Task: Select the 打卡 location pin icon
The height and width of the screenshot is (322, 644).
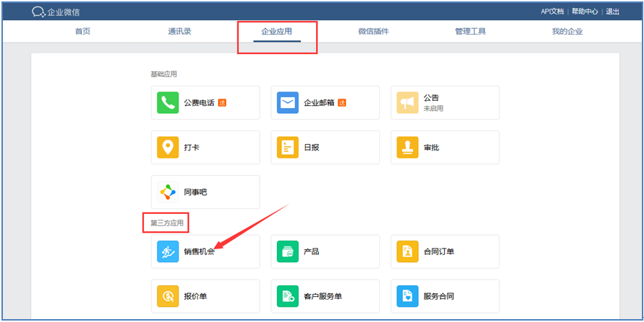Action: (168, 148)
